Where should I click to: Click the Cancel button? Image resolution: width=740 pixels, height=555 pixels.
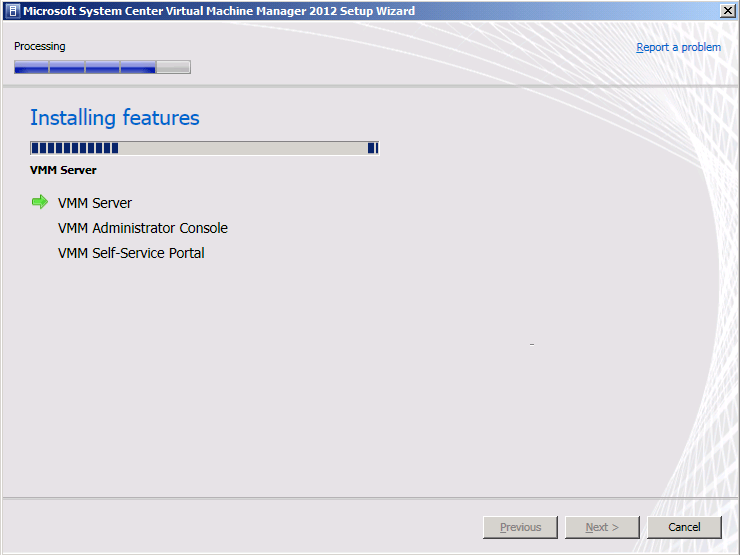point(684,527)
